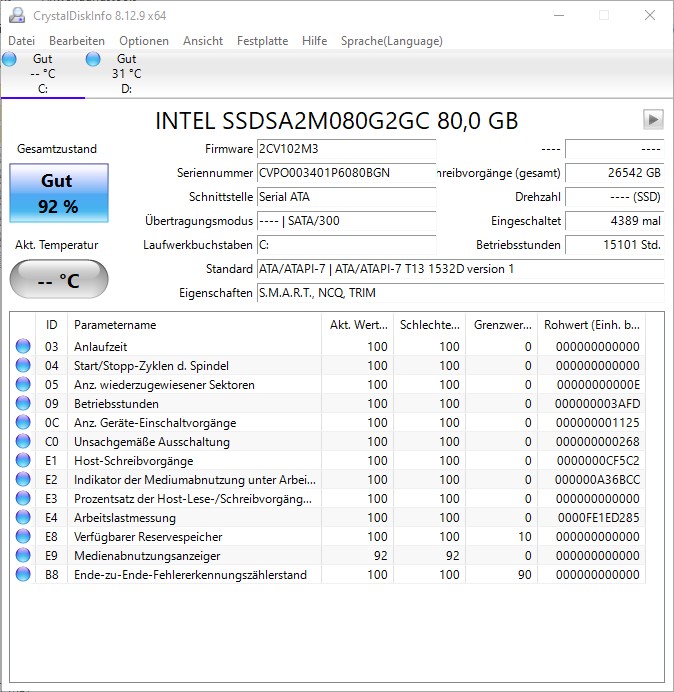Click blue health orb above drive D:
This screenshot has width=674, height=692.
pyautogui.click(x=93, y=59)
